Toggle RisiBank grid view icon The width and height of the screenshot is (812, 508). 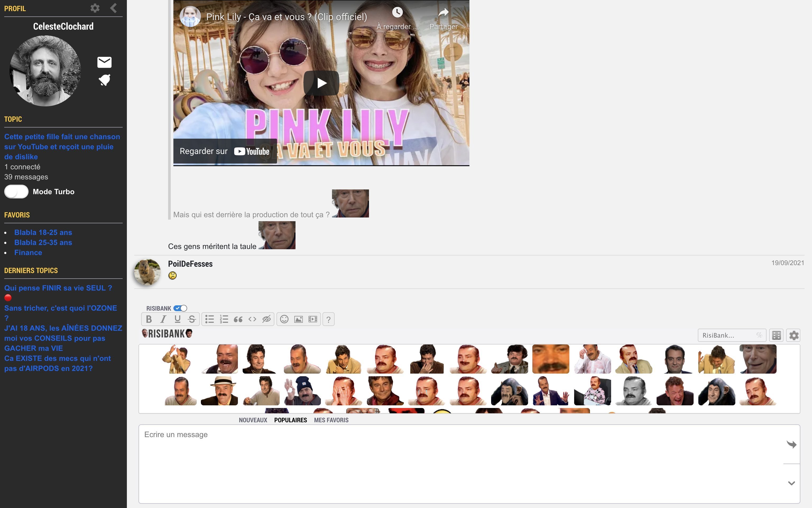776,335
